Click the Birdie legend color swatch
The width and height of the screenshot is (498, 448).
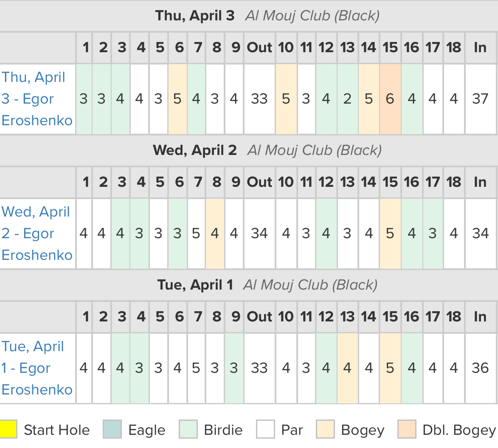click(x=188, y=429)
